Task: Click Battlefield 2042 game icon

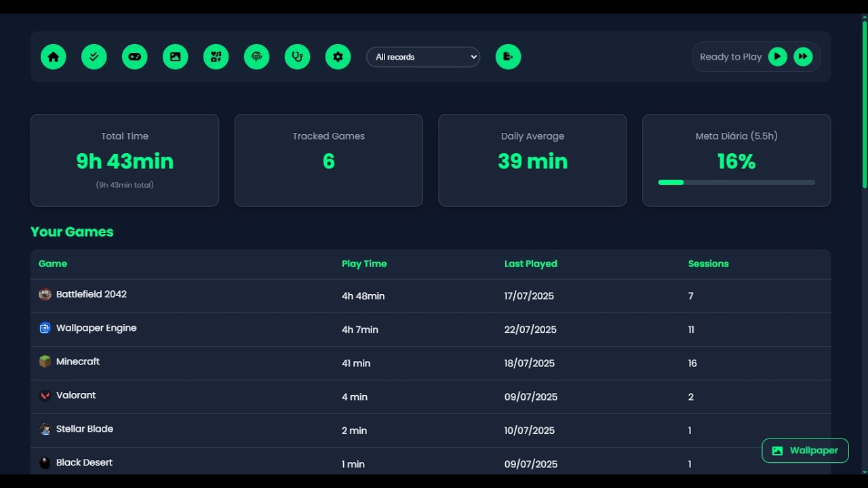Action: point(45,294)
